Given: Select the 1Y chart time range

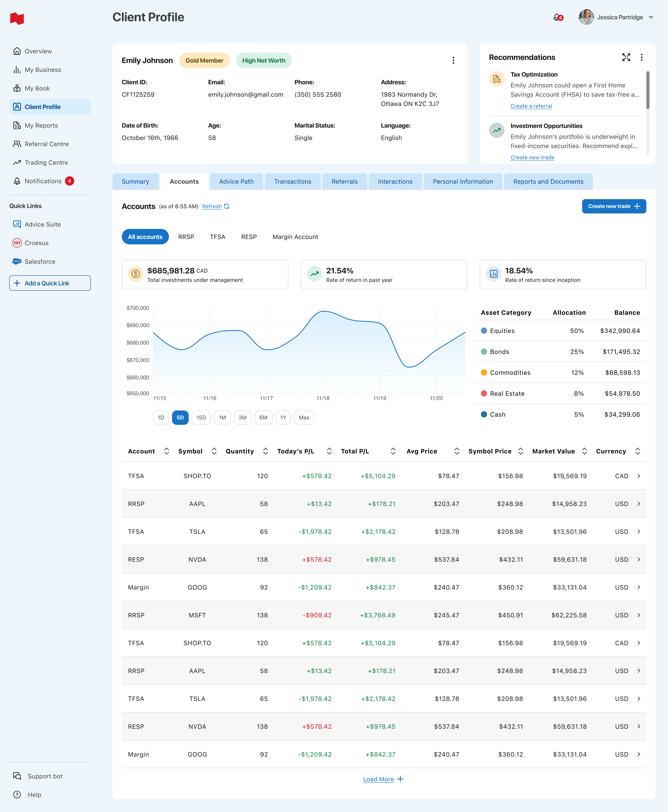Looking at the screenshot, I should (283, 418).
